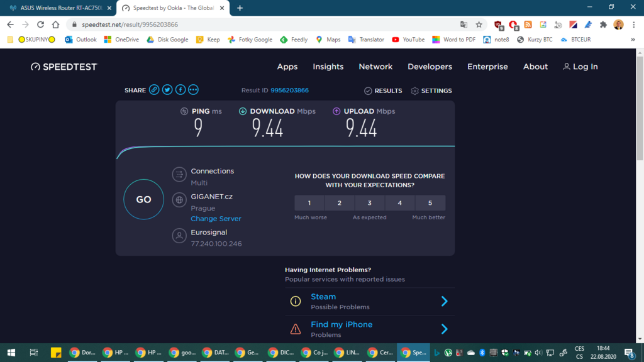Rate download speed 3, as expected

pos(369,203)
